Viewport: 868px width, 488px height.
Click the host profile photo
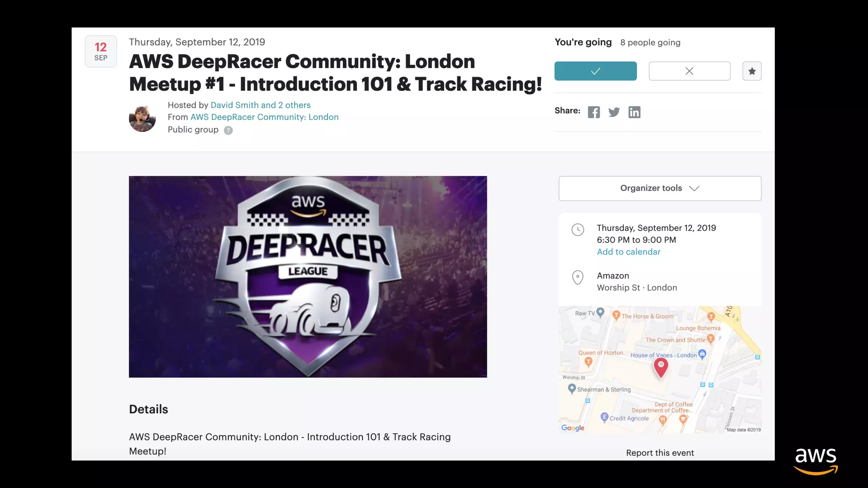[x=142, y=118]
